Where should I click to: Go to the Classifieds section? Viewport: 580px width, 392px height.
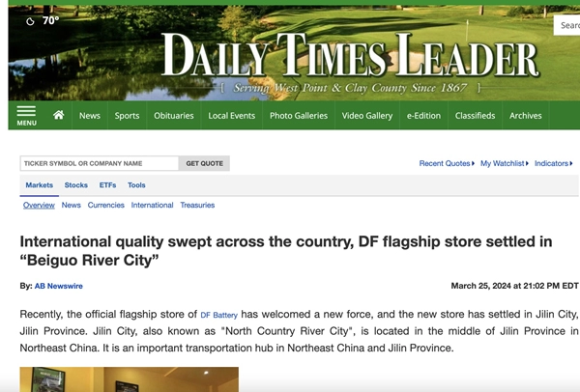click(476, 116)
